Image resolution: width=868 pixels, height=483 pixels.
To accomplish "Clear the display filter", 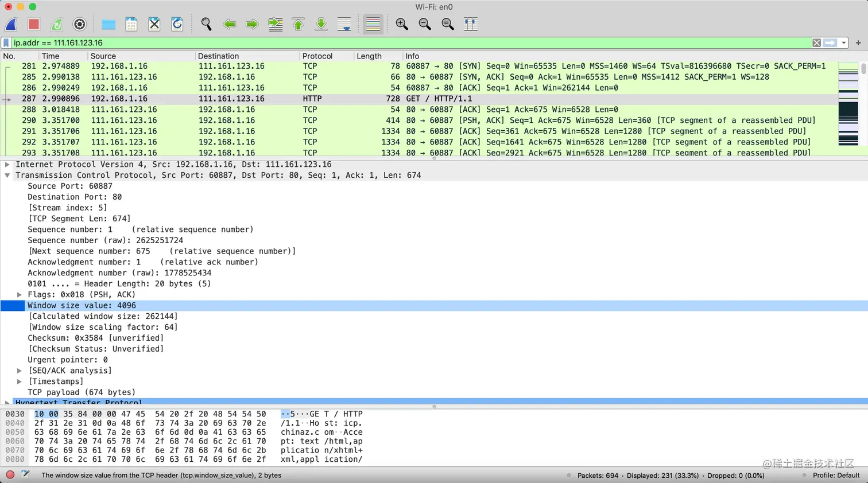I will point(816,43).
